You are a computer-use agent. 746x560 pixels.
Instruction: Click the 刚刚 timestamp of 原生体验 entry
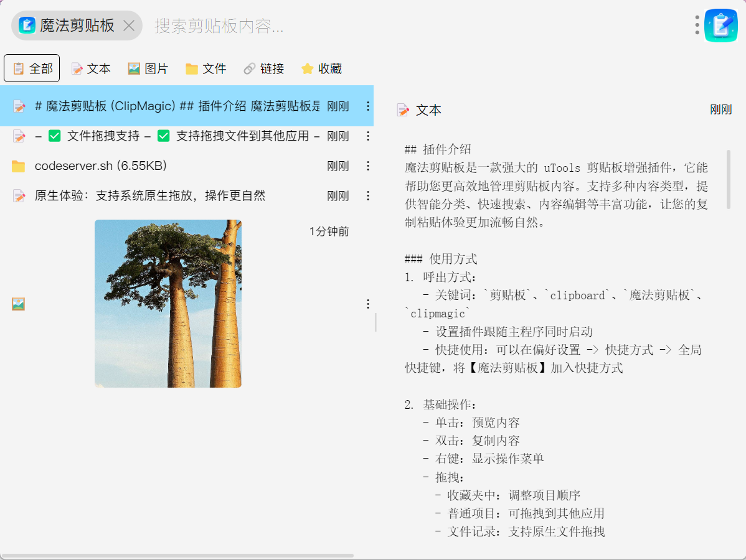(338, 197)
